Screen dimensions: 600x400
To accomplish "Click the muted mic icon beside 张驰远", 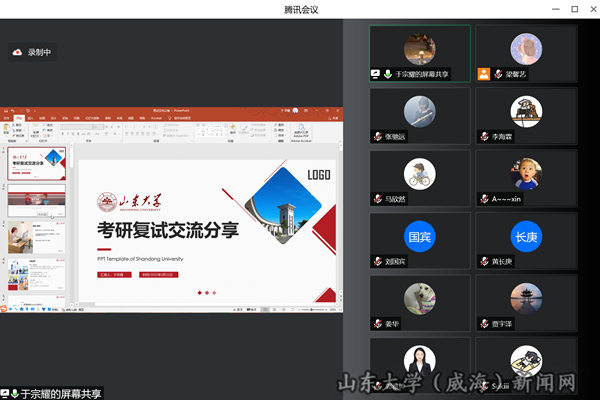I will pyautogui.click(x=378, y=136).
